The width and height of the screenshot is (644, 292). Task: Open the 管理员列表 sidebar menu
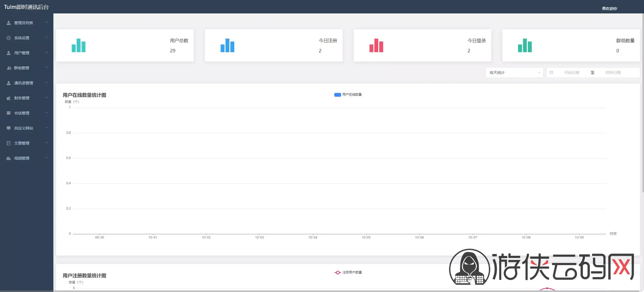[27, 23]
